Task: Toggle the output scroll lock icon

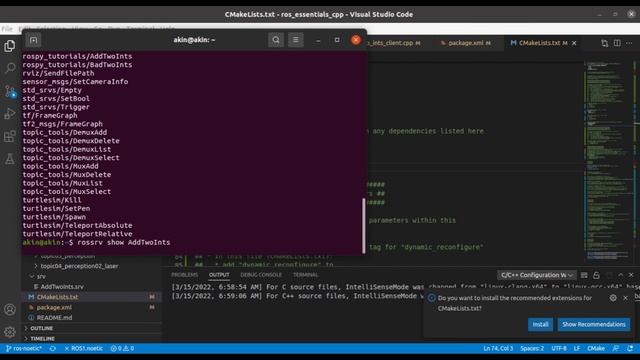Action: point(596,275)
